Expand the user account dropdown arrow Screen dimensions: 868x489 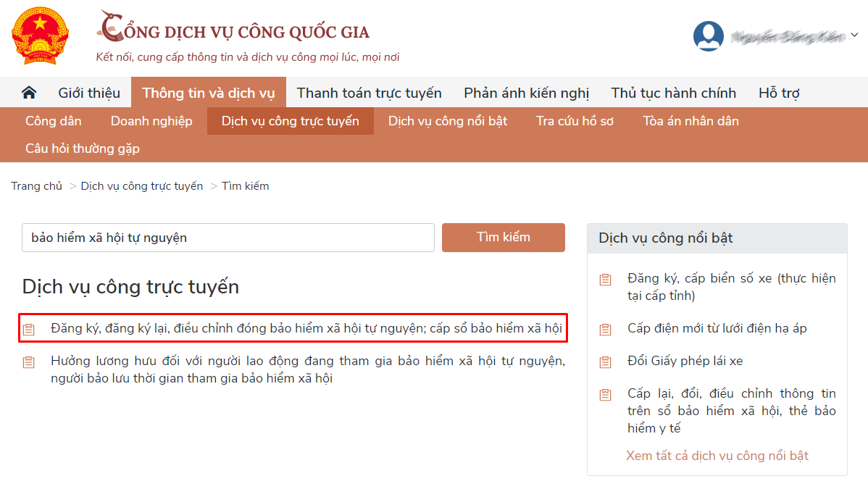[x=854, y=35]
